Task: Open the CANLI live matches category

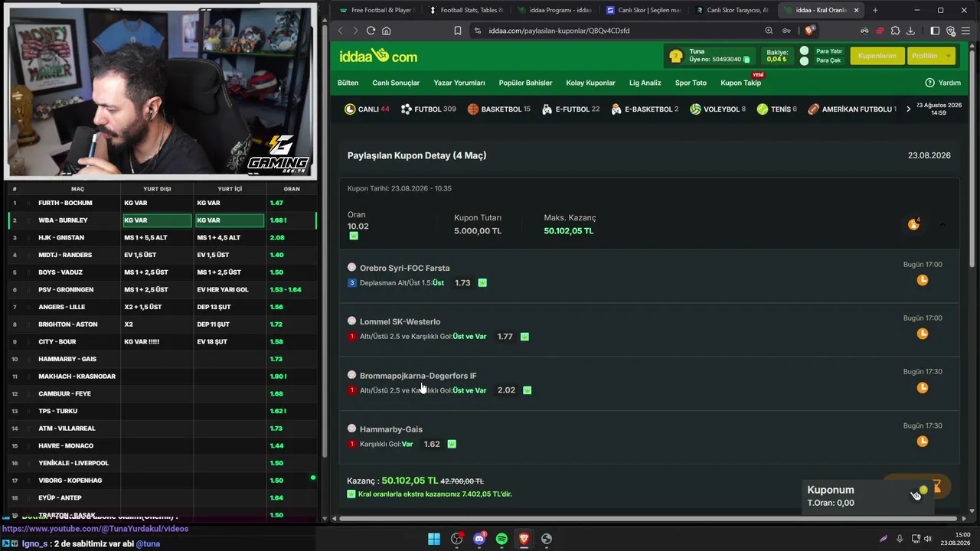Action: 367,109
